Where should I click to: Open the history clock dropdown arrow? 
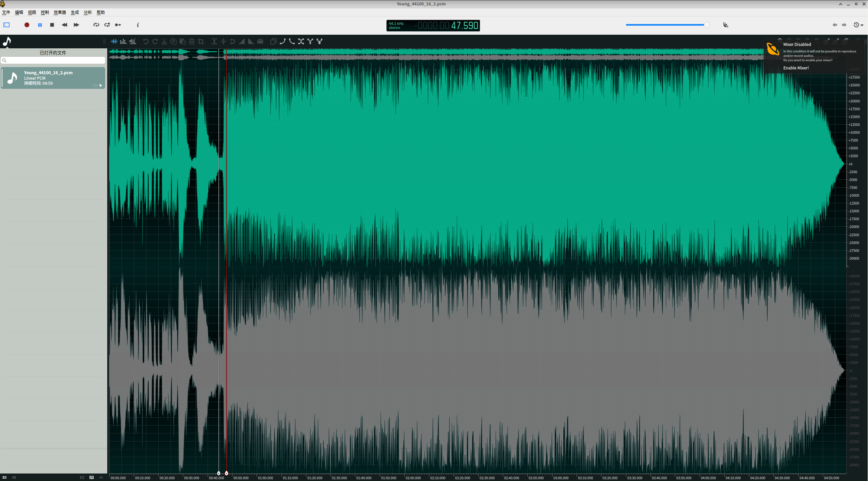click(862, 25)
